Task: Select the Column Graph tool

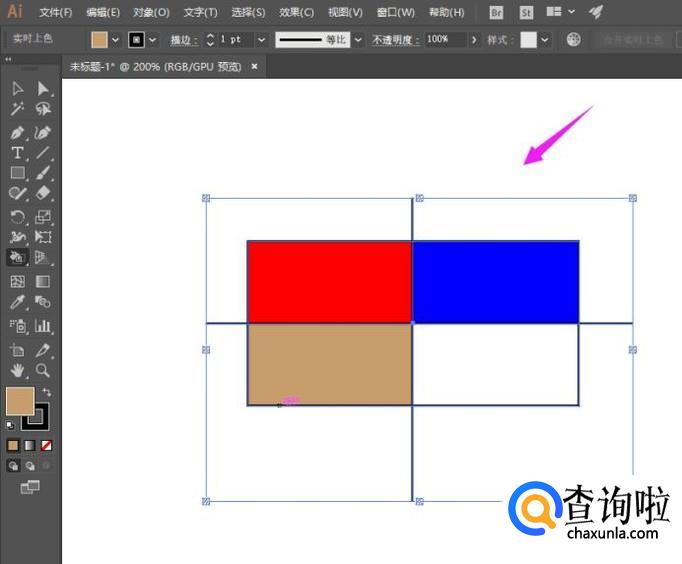Action: pos(43,326)
